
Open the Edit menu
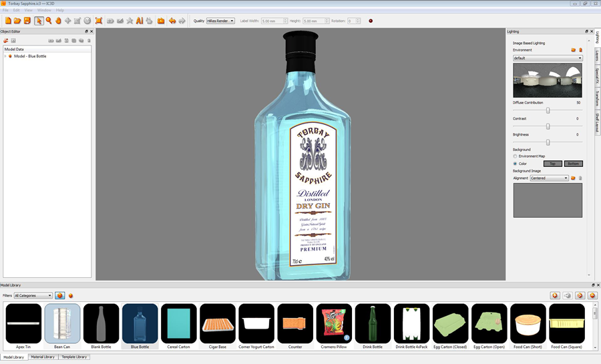16,10
